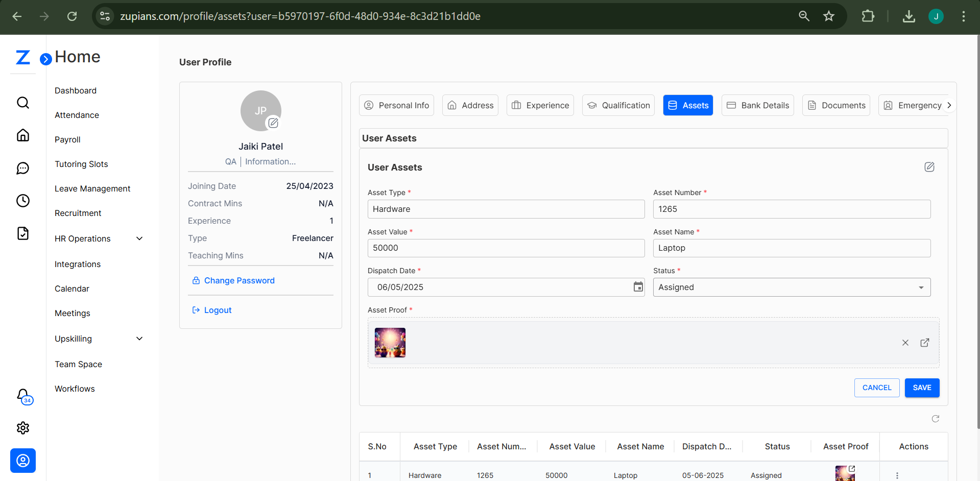Viewport: 980px width, 481px height.
Task: Open the Status dropdown showing Assigned
Action: pyautogui.click(x=791, y=287)
